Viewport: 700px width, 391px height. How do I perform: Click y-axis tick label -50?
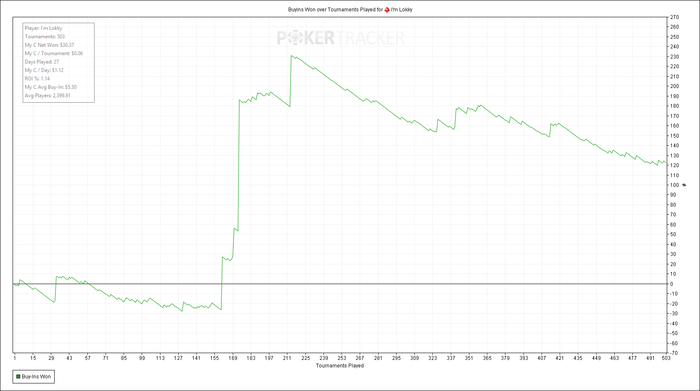click(x=674, y=333)
